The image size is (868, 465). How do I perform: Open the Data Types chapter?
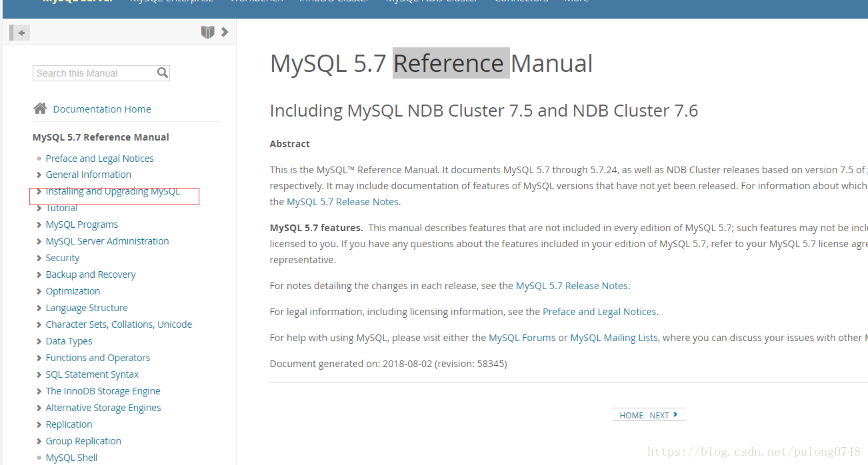coord(69,341)
